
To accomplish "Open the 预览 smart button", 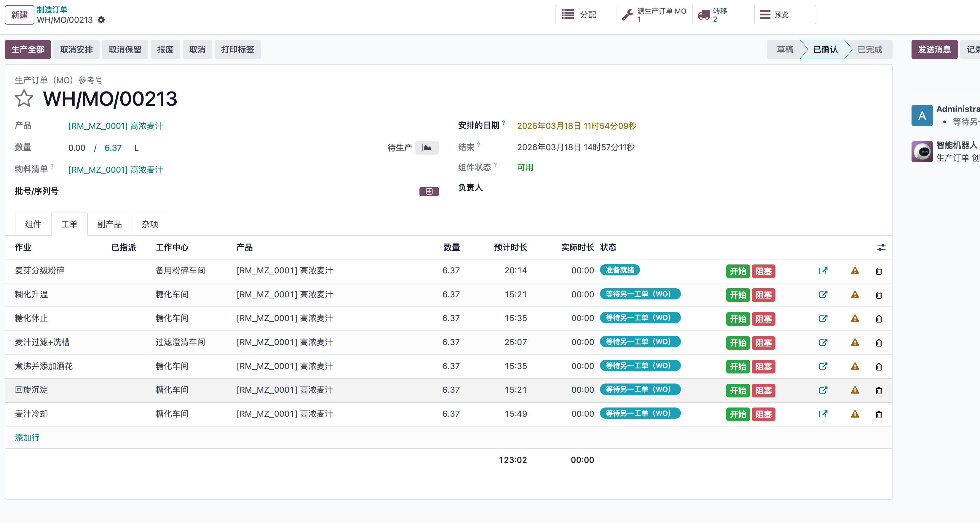I will [x=785, y=15].
